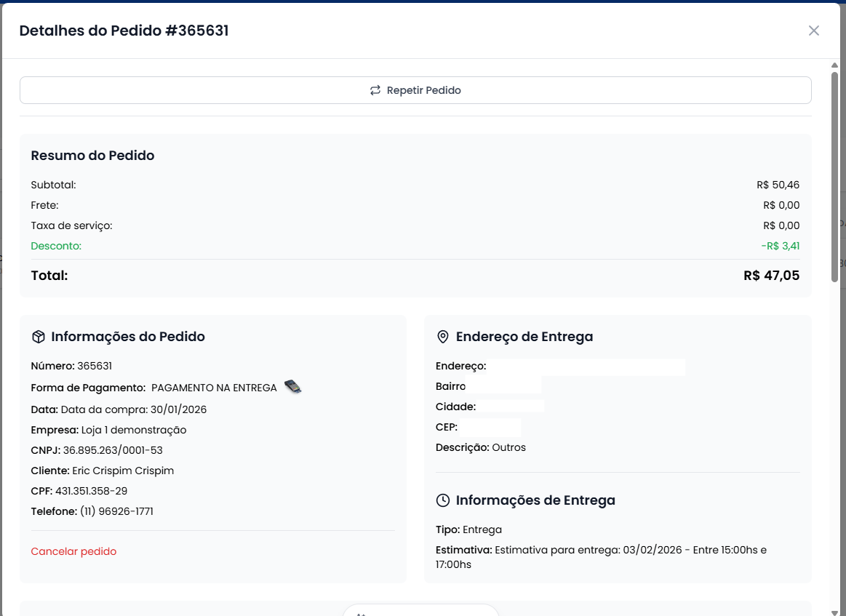Viewport: 846px width, 616px height.
Task: Click the clock icon beside Informações de Entrega
Action: 442,500
